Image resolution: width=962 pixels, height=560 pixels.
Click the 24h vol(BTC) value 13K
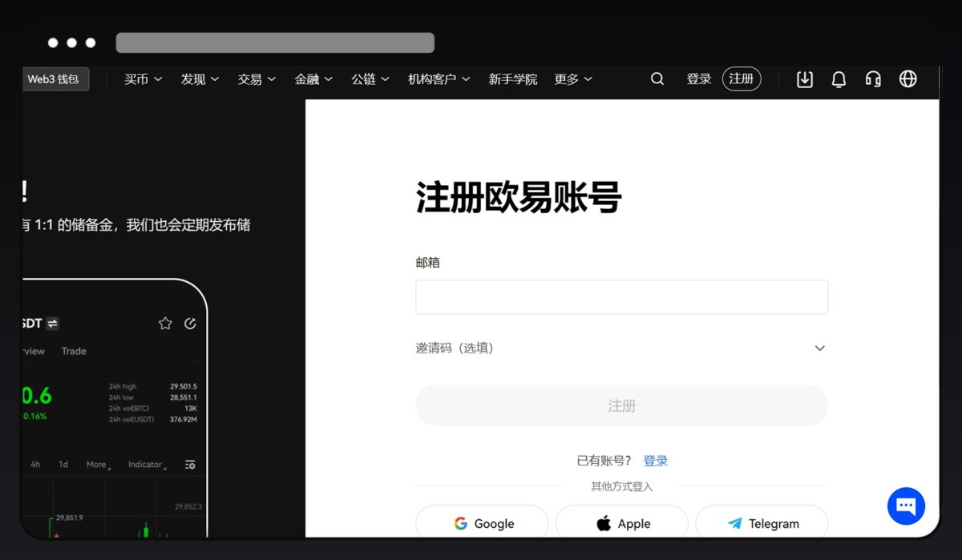tap(191, 409)
